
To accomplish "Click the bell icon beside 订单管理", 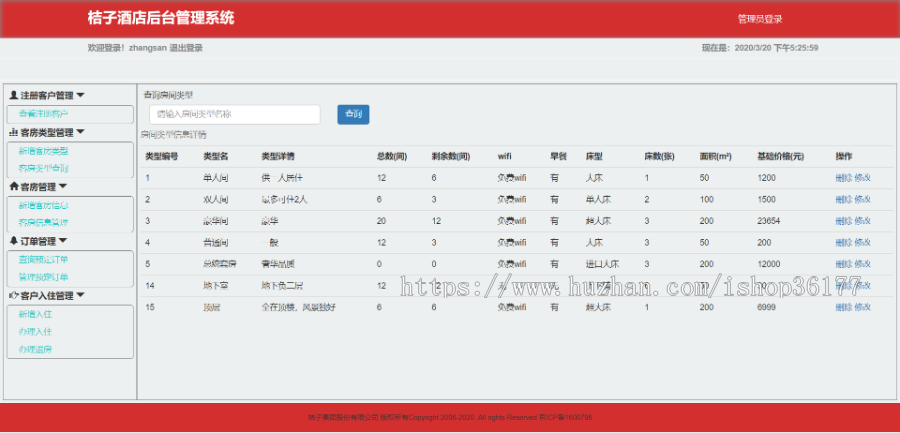I will (14, 241).
